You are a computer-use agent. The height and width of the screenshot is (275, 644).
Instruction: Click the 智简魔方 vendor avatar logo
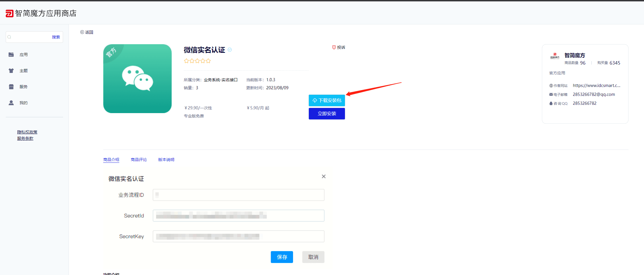pos(555,56)
